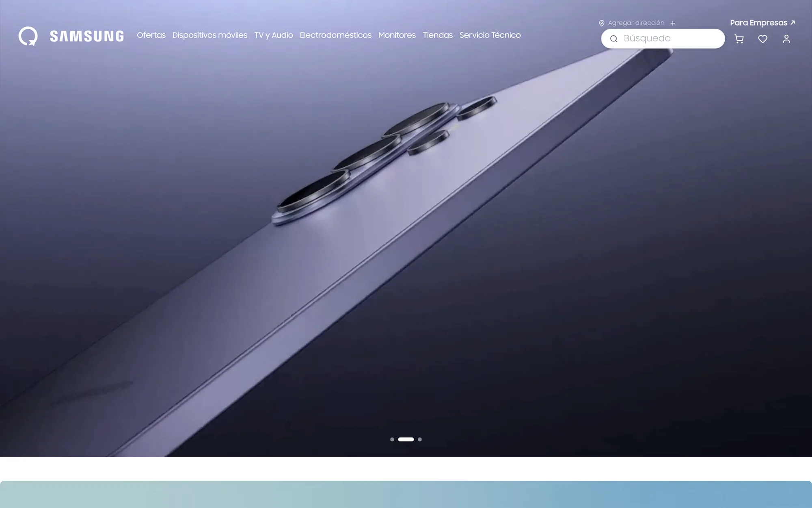Click the circular star logo icon
Viewport: 812px width, 508px height.
click(28, 36)
